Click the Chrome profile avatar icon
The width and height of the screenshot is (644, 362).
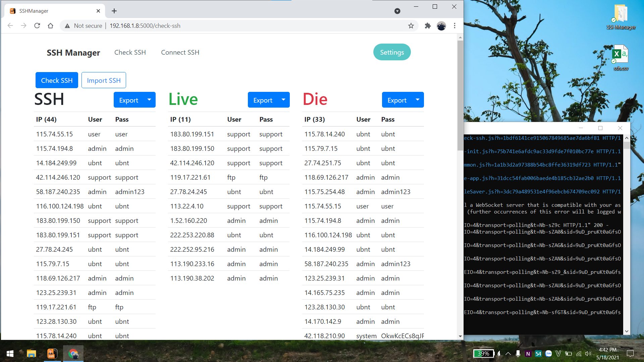441,26
